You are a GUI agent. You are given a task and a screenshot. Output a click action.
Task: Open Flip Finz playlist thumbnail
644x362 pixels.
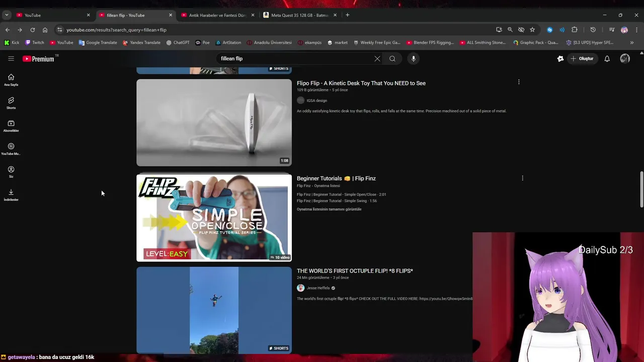(x=214, y=218)
